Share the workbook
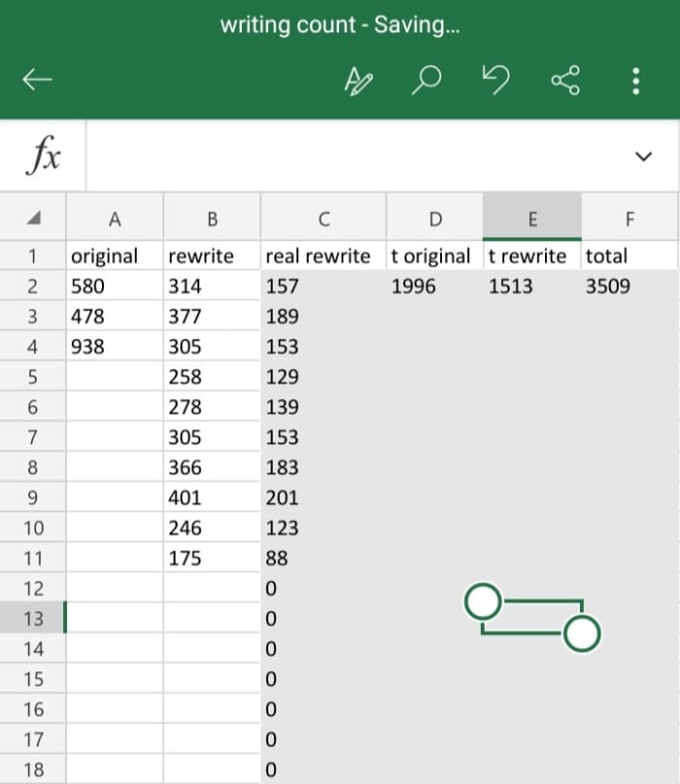 [x=565, y=80]
